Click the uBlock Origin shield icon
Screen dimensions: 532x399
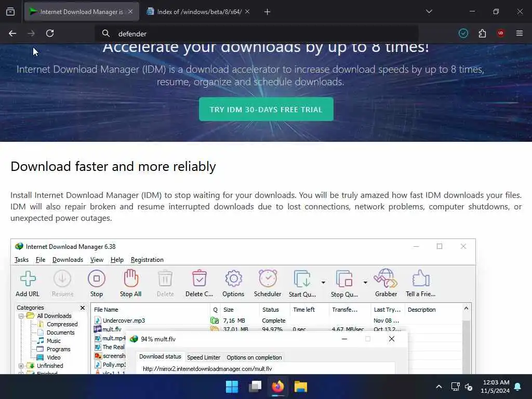501,33
